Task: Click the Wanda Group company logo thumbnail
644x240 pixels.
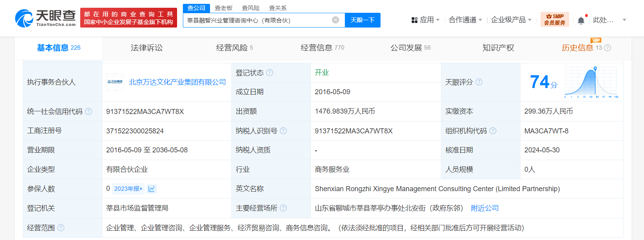Action: (x=115, y=82)
